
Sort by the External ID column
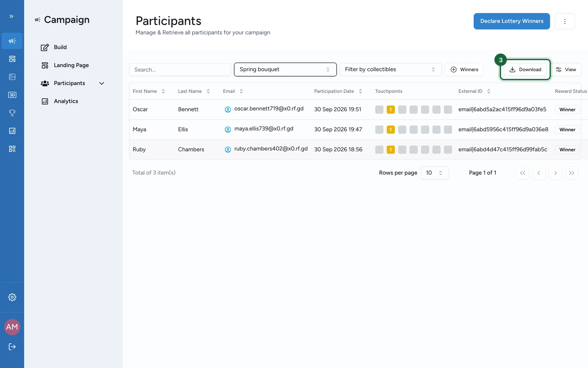coord(474,91)
